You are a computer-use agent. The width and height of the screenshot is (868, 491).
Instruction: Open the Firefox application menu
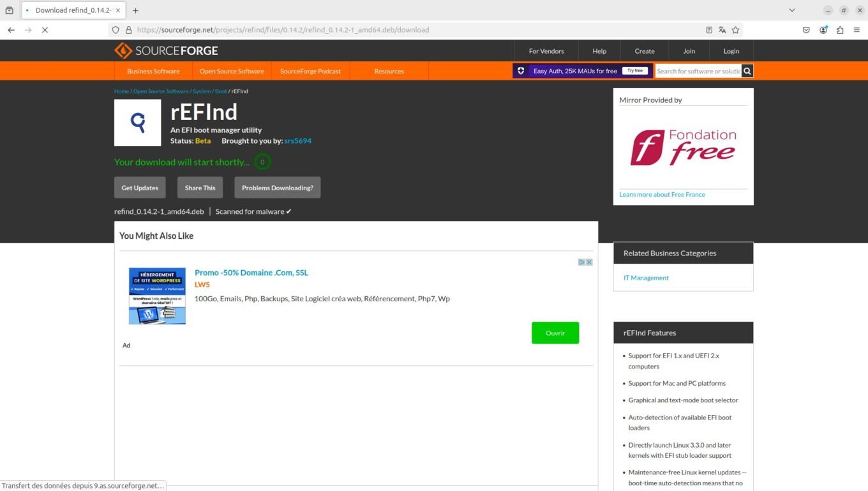tap(857, 30)
